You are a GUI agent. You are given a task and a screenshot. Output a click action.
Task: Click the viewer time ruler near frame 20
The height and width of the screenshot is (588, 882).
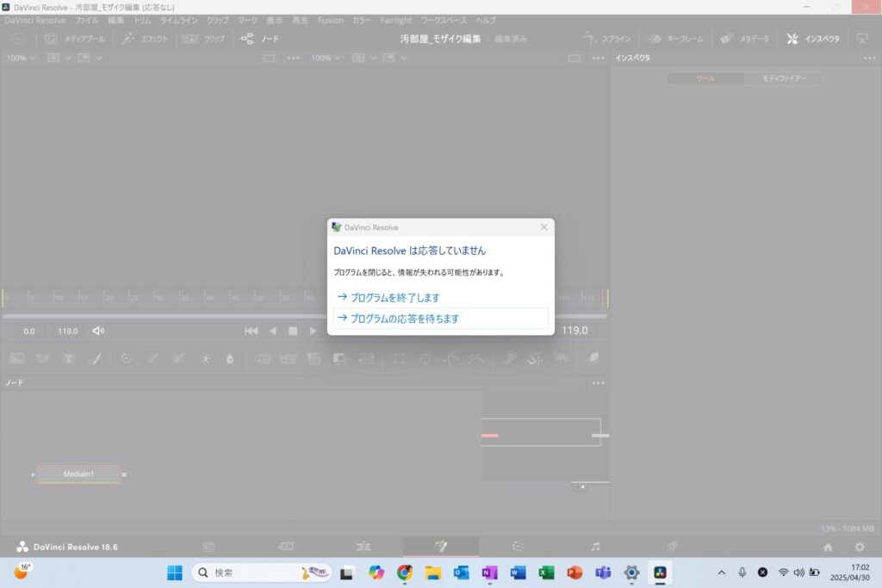(x=105, y=297)
